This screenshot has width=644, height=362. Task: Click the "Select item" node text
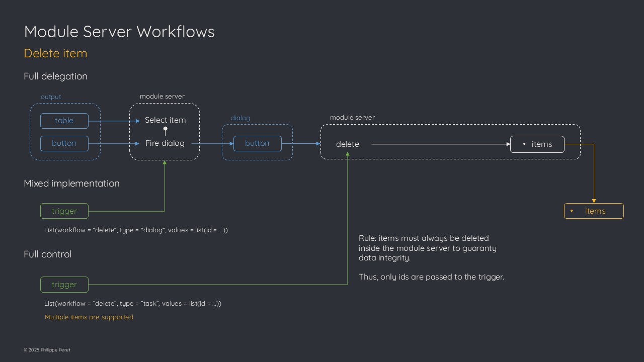tap(165, 120)
